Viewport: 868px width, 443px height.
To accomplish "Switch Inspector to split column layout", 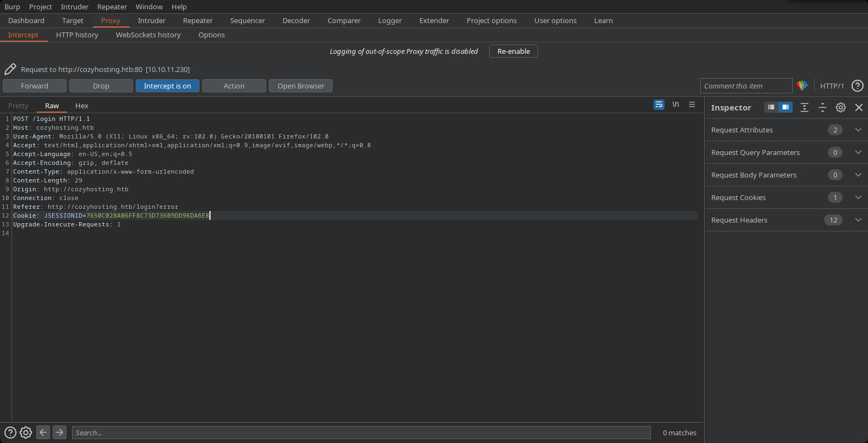I will point(786,107).
